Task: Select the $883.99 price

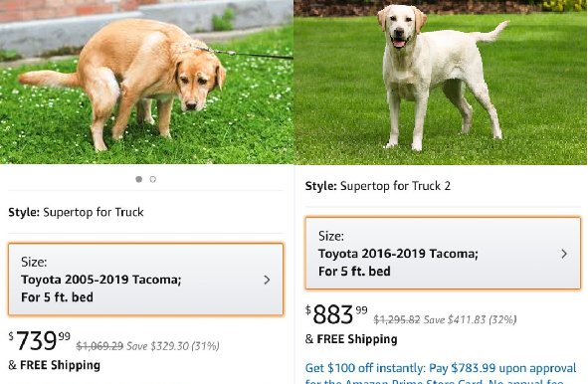Action: 336,314
